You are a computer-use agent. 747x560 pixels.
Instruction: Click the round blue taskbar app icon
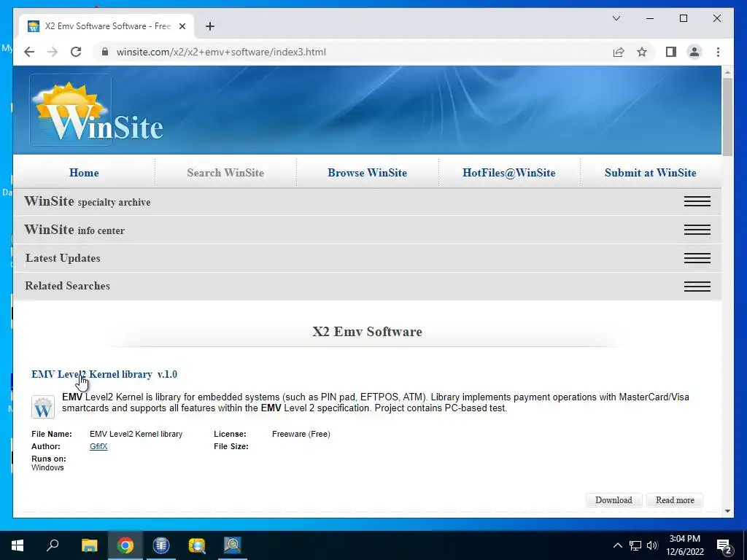[x=161, y=545]
